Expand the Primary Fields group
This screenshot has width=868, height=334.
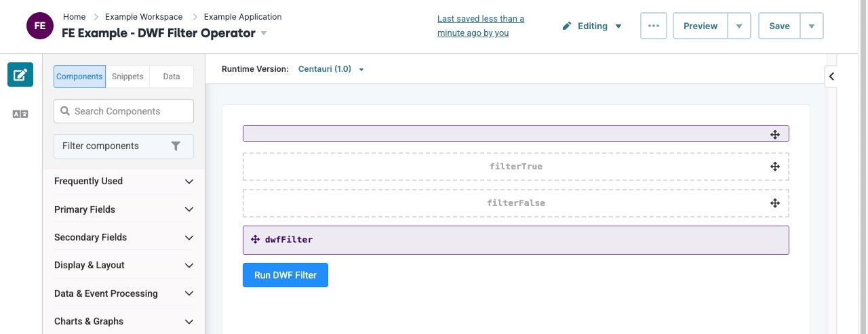[123, 209]
